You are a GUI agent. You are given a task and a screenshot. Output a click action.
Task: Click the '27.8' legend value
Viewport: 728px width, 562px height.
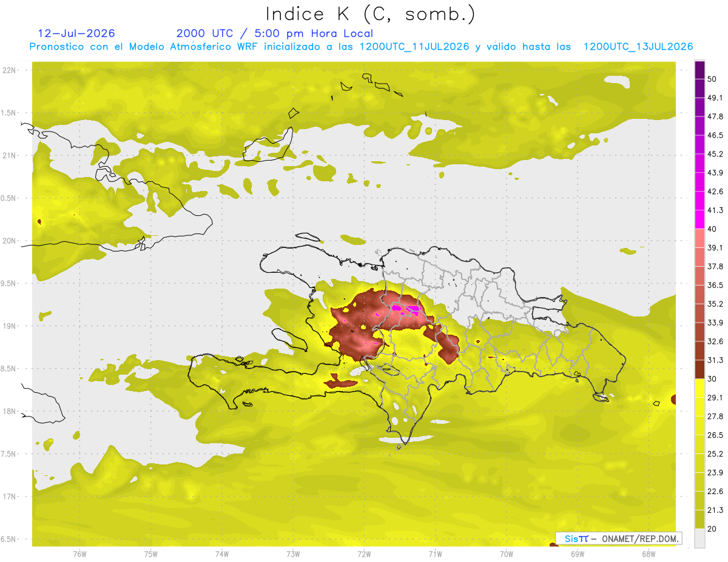pyautogui.click(x=715, y=416)
